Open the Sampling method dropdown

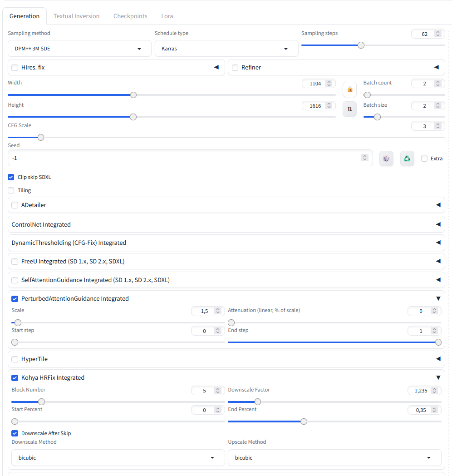pyautogui.click(x=79, y=49)
